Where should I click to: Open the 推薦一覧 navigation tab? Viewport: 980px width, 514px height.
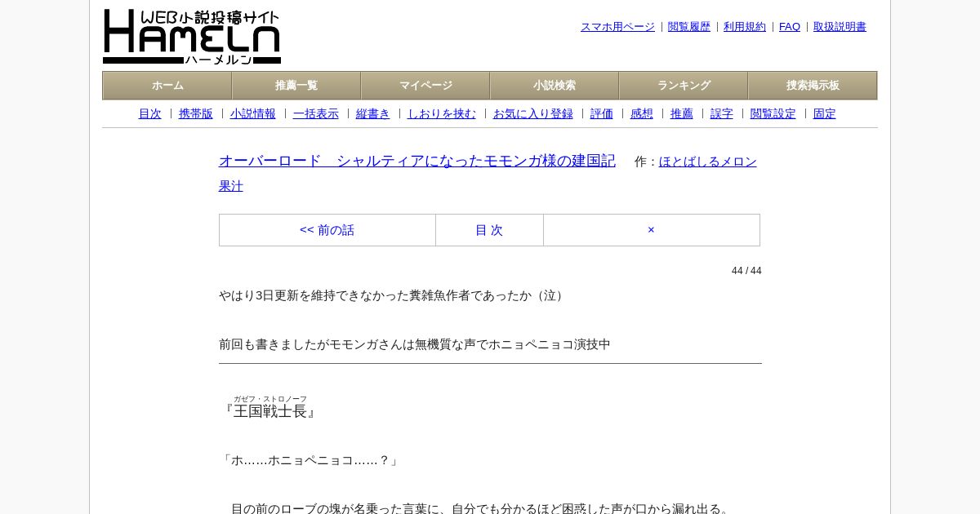[x=296, y=86]
